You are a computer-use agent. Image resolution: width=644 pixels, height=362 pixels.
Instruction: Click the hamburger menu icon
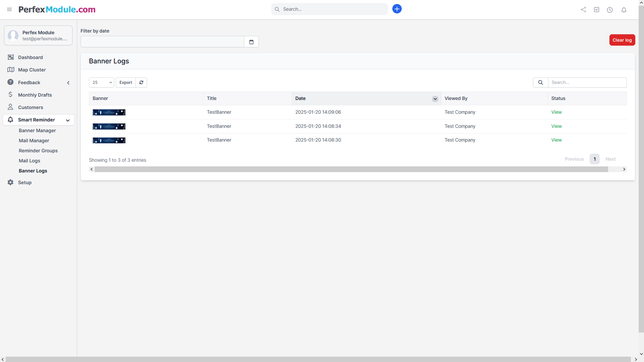[x=9, y=9]
